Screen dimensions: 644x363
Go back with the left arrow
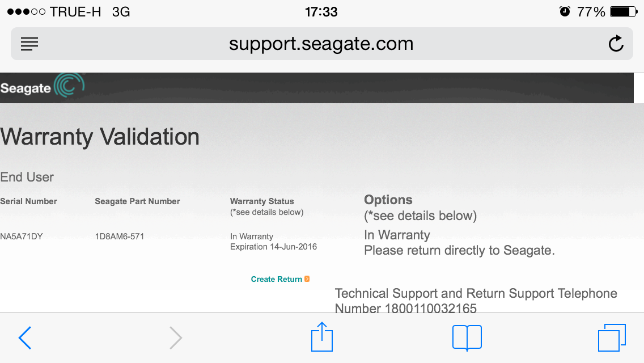point(25,338)
